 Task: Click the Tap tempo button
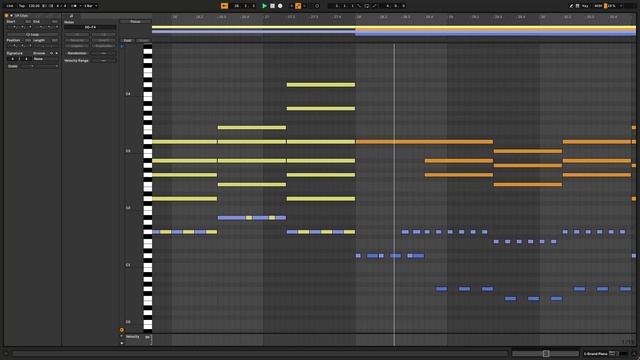(x=22, y=6)
